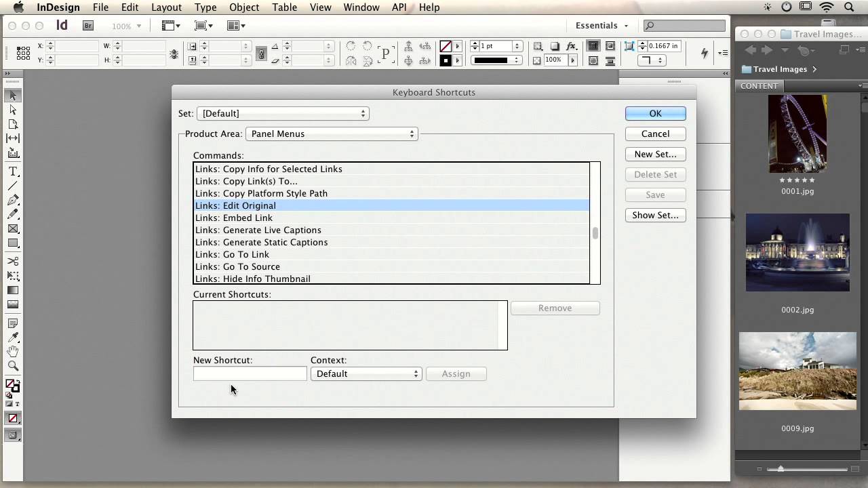
Task: Open the stroke weight 1 pt dropdown
Action: [x=517, y=46]
